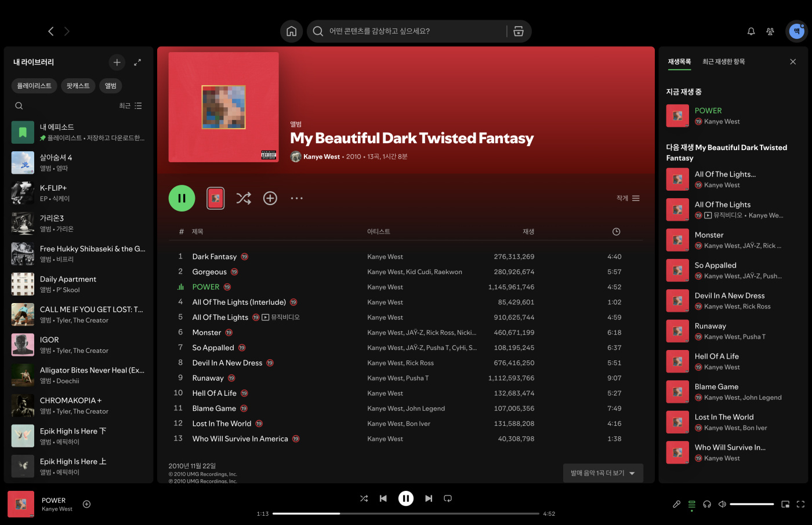
Task: Open the 최근 sort dropdown in library
Action: (130, 106)
